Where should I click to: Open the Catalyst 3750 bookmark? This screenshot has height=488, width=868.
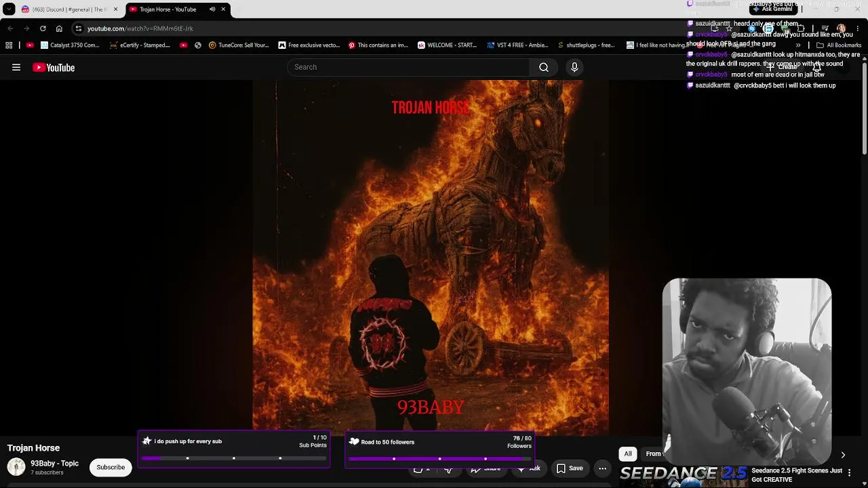pos(70,45)
